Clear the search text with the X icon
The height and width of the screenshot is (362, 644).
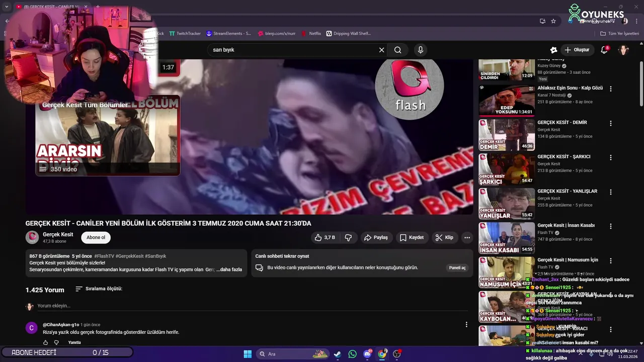(x=381, y=50)
